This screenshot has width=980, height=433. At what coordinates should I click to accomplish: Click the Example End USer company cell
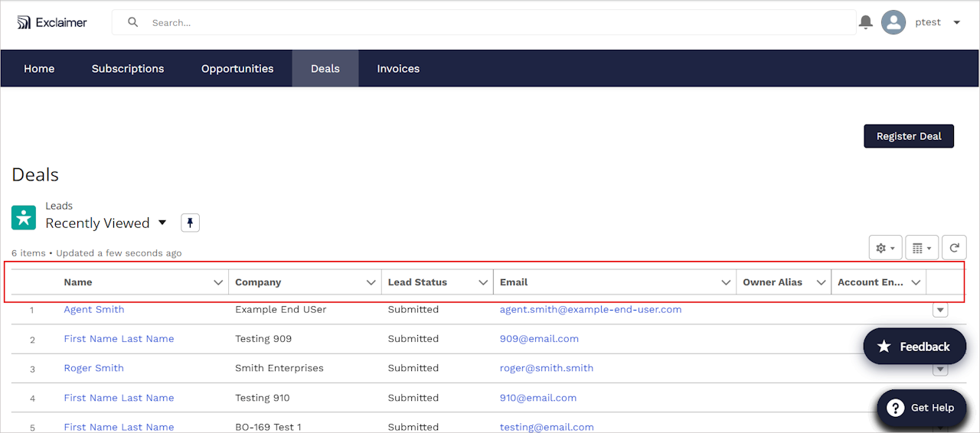pos(281,309)
